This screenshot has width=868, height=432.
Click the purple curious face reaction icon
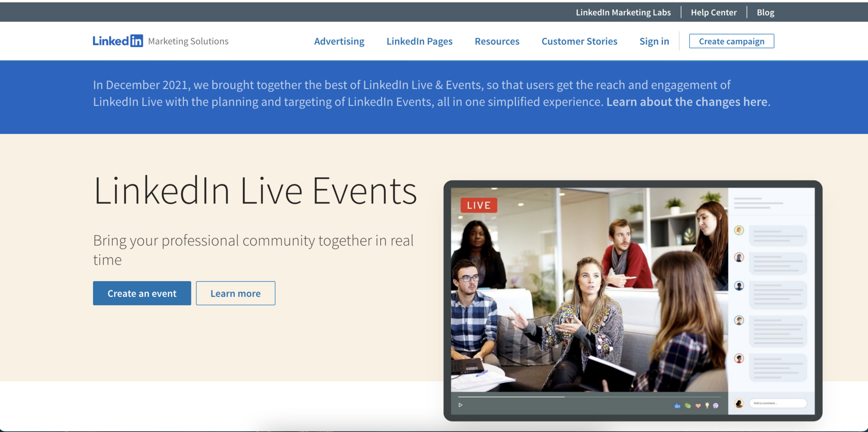click(x=716, y=406)
